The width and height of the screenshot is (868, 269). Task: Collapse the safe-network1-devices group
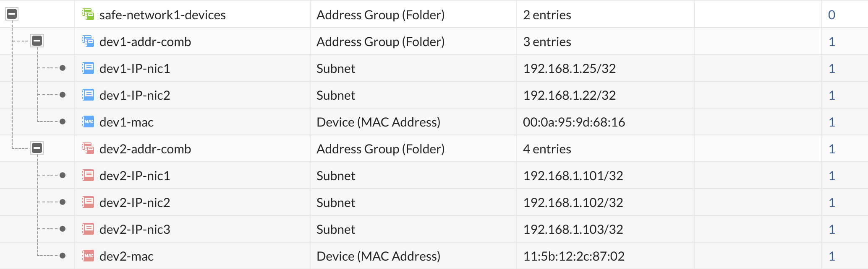point(13,14)
